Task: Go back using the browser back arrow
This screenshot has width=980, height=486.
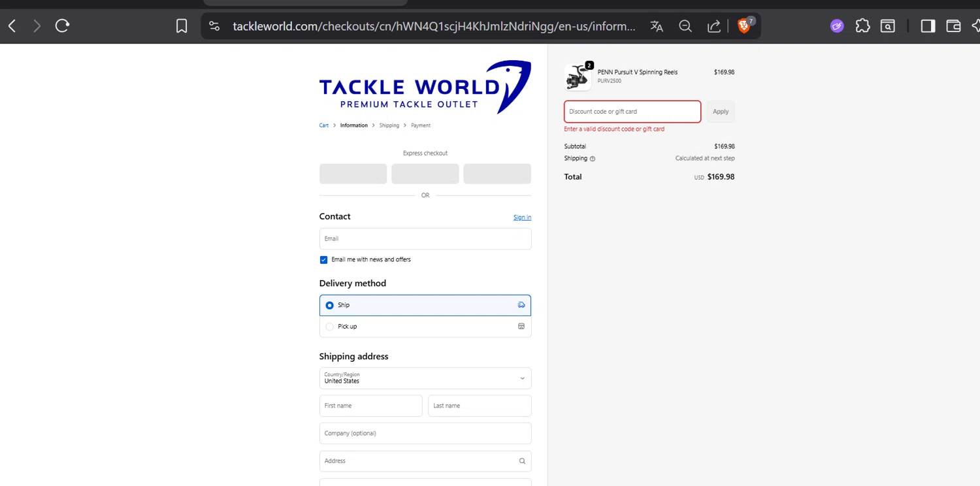Action: (12, 26)
